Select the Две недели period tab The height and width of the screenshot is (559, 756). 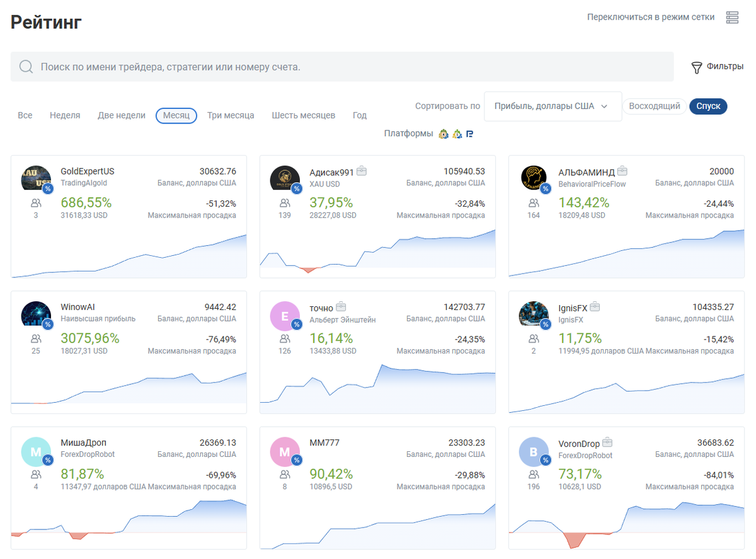[122, 115]
